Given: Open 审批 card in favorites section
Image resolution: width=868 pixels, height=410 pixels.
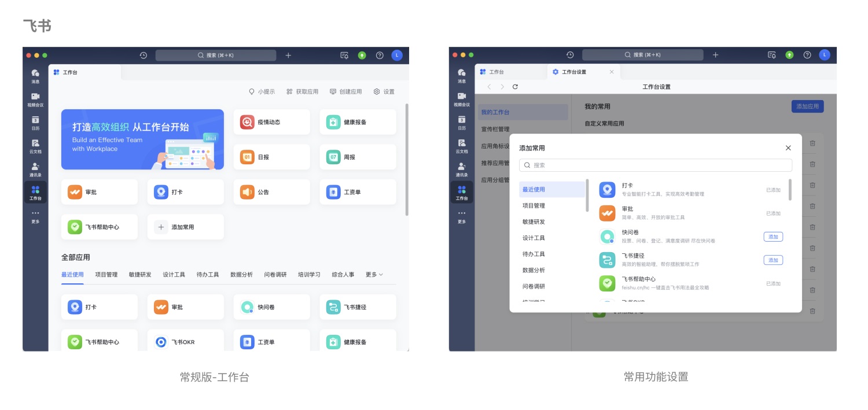Looking at the screenshot, I should (x=100, y=192).
